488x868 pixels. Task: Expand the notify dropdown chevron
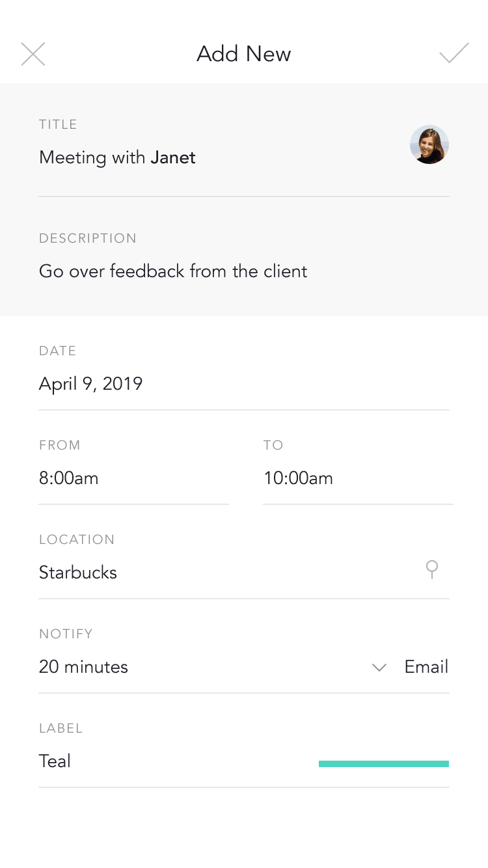coord(379,668)
